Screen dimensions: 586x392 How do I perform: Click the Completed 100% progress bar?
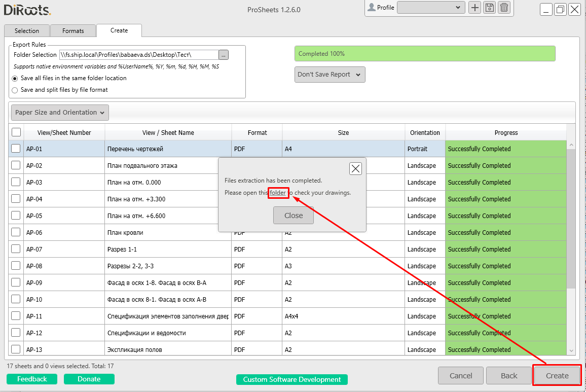[425, 53]
